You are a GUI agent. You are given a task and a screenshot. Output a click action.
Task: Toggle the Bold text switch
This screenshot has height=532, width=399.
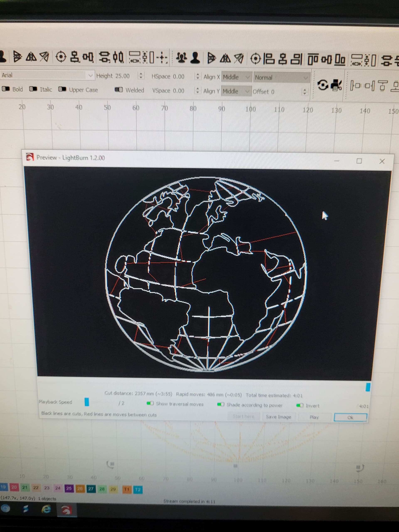click(6, 89)
